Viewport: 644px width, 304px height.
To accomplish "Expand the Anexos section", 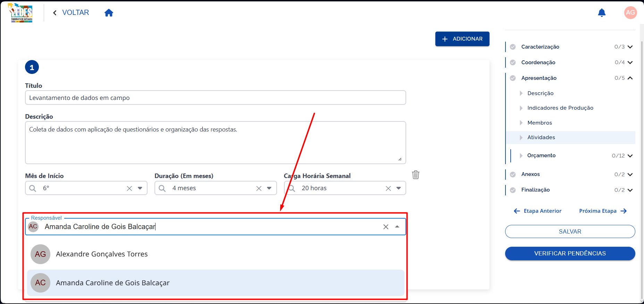I will point(630,175).
